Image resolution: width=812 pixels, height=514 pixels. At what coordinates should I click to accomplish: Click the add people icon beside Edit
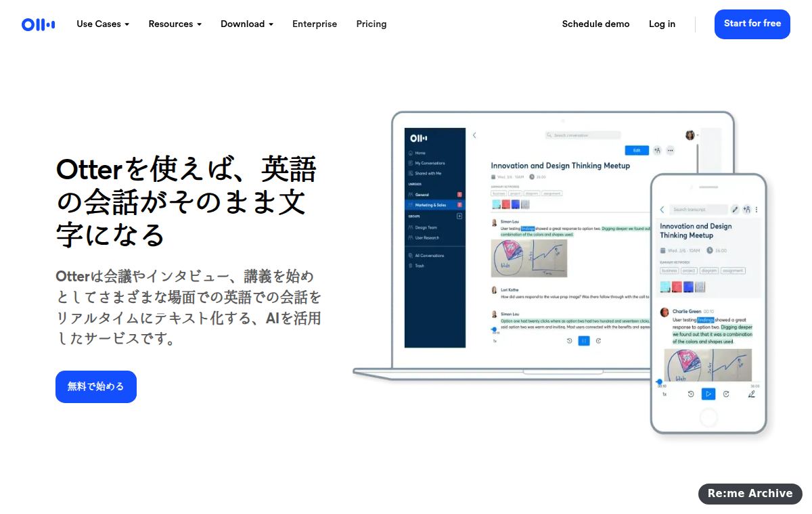point(657,150)
